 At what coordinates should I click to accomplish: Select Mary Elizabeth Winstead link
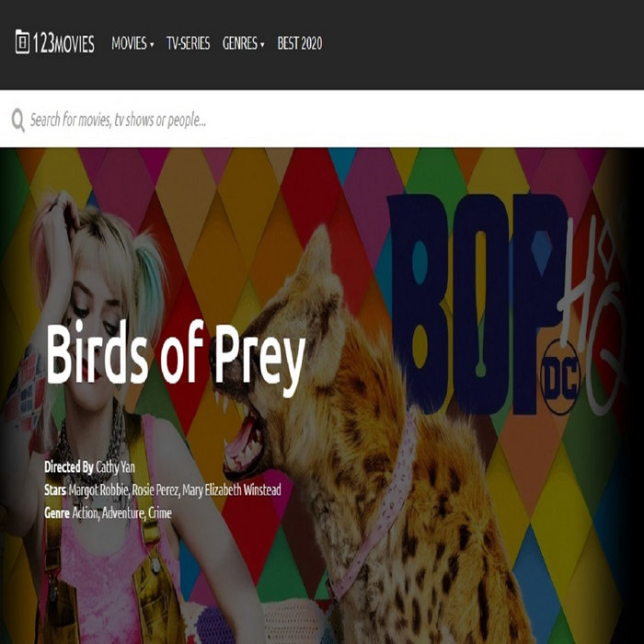232,490
